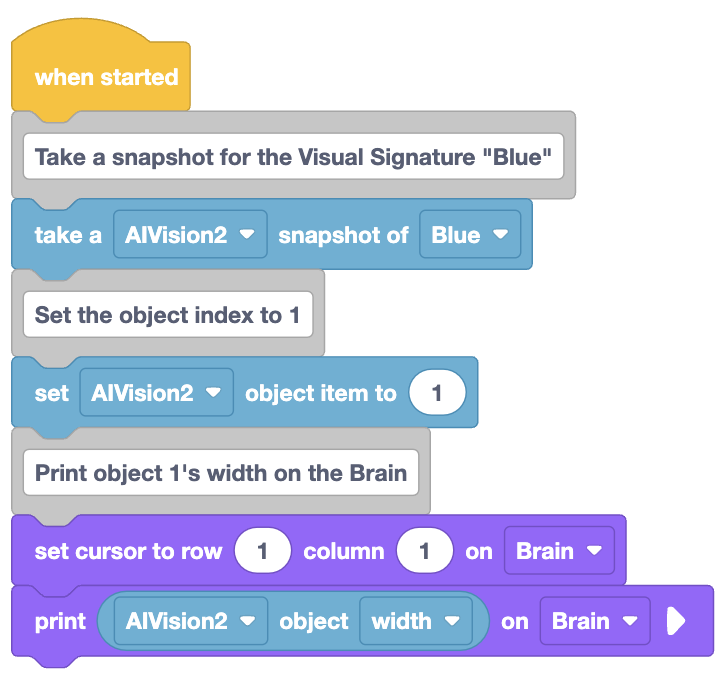Click the cursor column value field

[424, 550]
